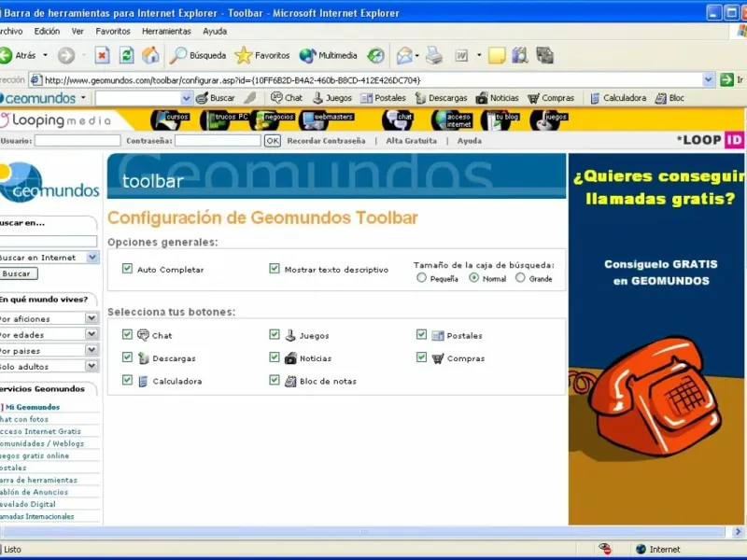Image resolution: width=747 pixels, height=560 pixels.
Task: Open the Ver menu
Action: click(x=78, y=32)
